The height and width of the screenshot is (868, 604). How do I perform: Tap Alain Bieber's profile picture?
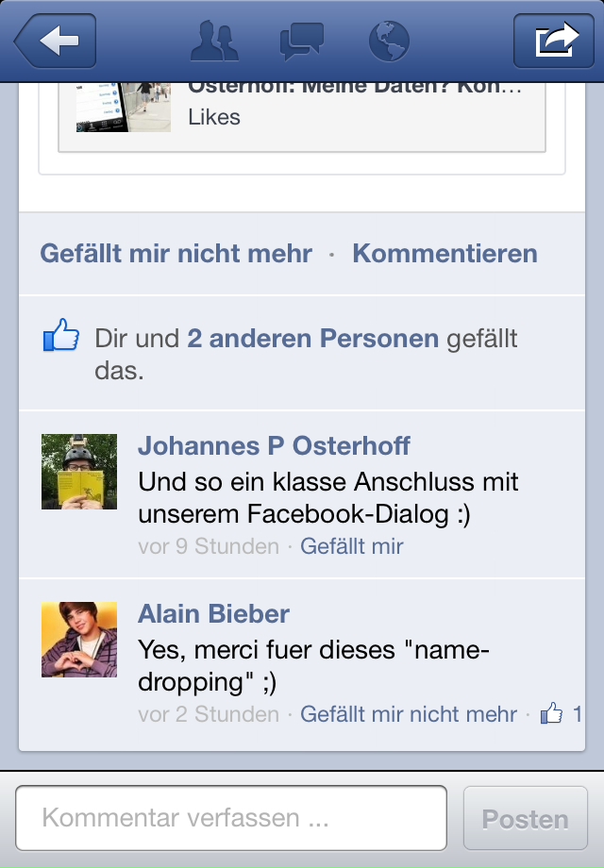[x=79, y=640]
